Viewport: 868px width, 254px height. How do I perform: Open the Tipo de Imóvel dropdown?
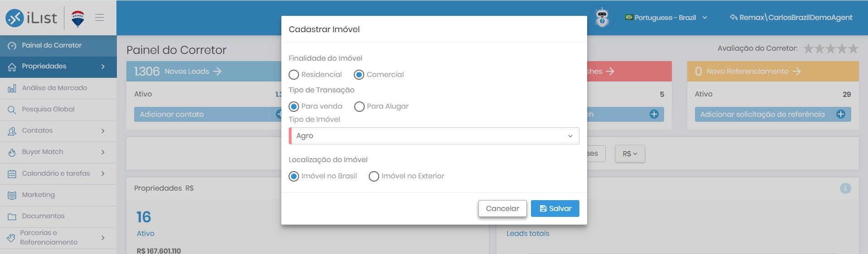[x=434, y=136]
